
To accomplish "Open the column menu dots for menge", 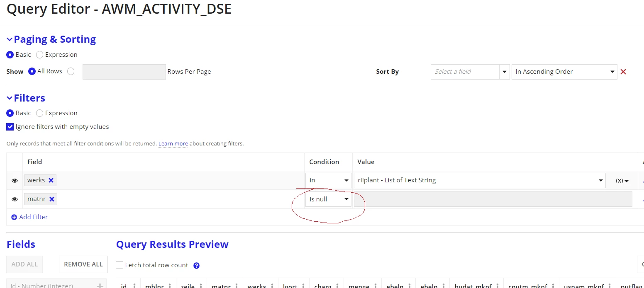I will tap(375, 286).
